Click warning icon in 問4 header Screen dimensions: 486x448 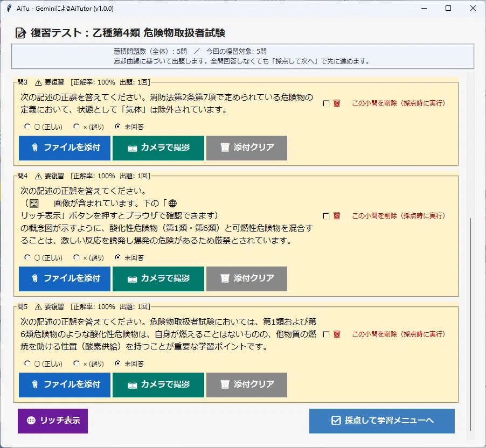point(38,176)
